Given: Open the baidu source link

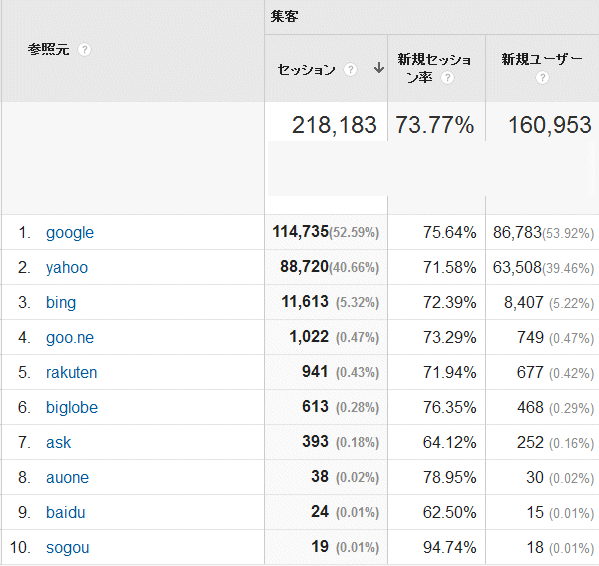Looking at the screenshot, I should (65, 513).
